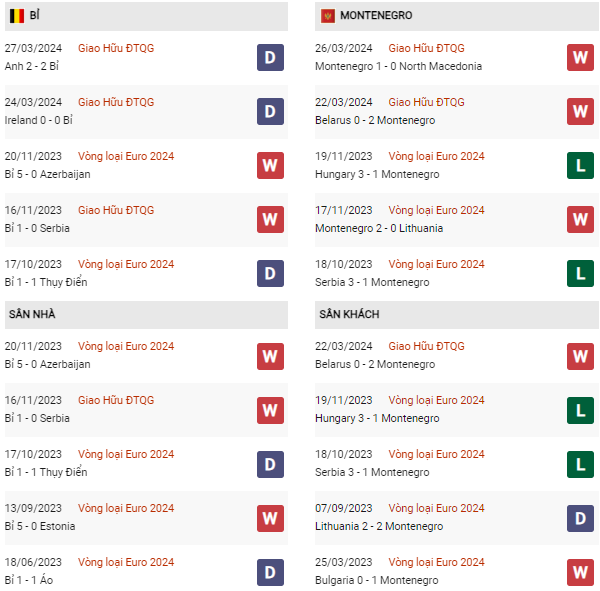
Task: Click the Montenegro 2 - 0 Lithuania match row
Action: pos(457,220)
